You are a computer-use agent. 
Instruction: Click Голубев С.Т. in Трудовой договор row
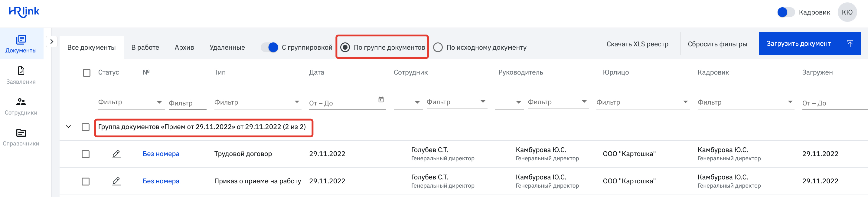point(430,150)
